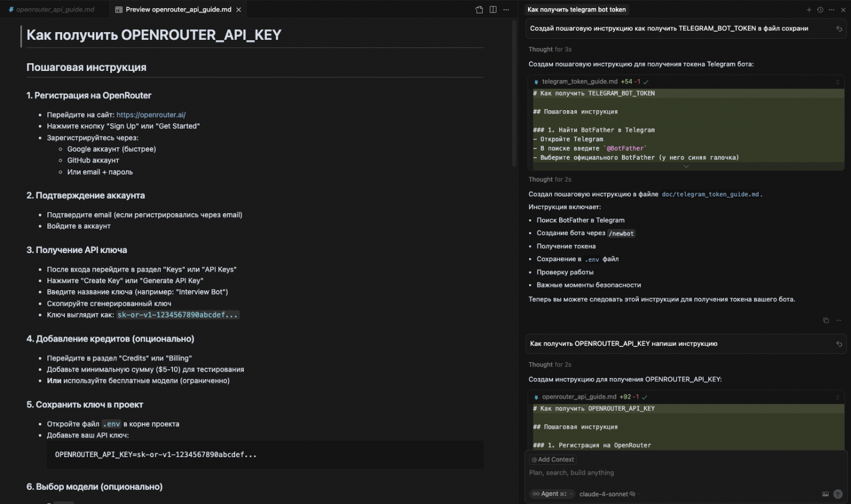Open chat panel more options ellipsis
Viewport: 851px width, 504px height.
coord(831,10)
